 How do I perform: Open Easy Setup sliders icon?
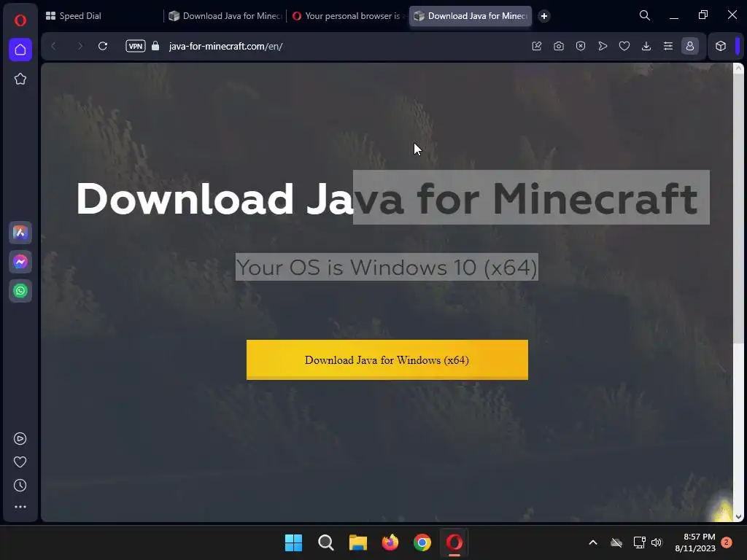pyautogui.click(x=668, y=46)
